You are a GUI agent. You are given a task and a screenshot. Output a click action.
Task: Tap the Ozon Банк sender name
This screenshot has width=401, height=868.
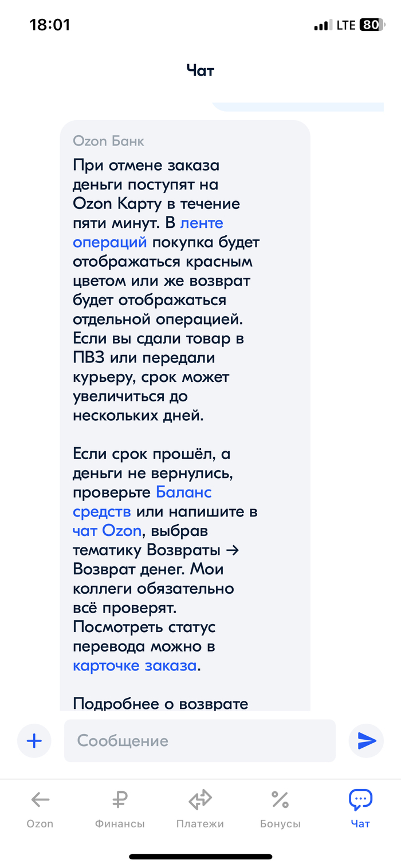[x=108, y=141]
